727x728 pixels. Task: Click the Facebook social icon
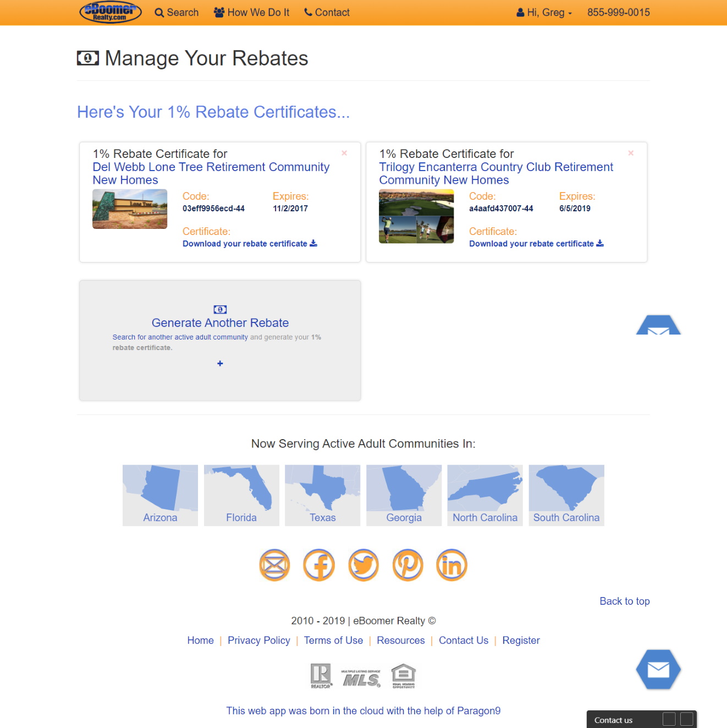point(319,565)
